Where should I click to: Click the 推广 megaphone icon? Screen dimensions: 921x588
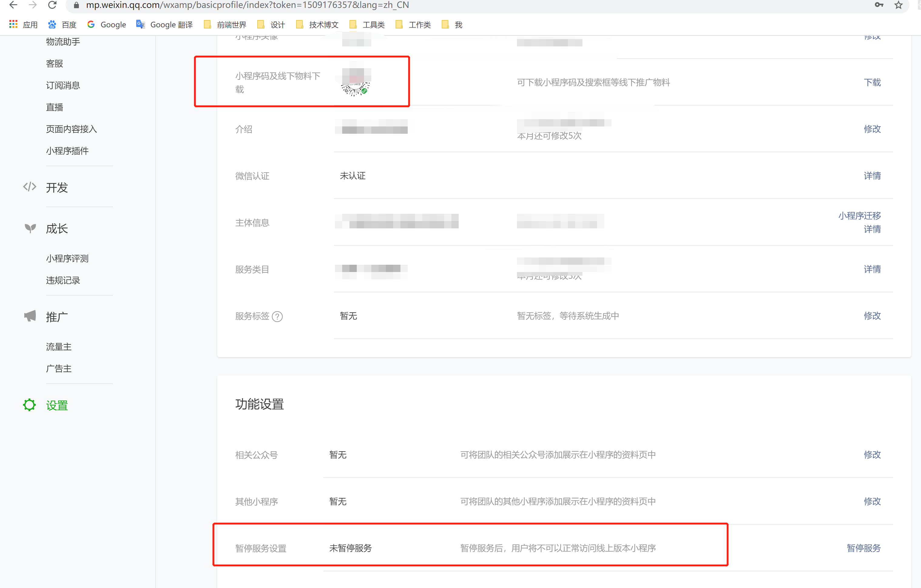(30, 316)
